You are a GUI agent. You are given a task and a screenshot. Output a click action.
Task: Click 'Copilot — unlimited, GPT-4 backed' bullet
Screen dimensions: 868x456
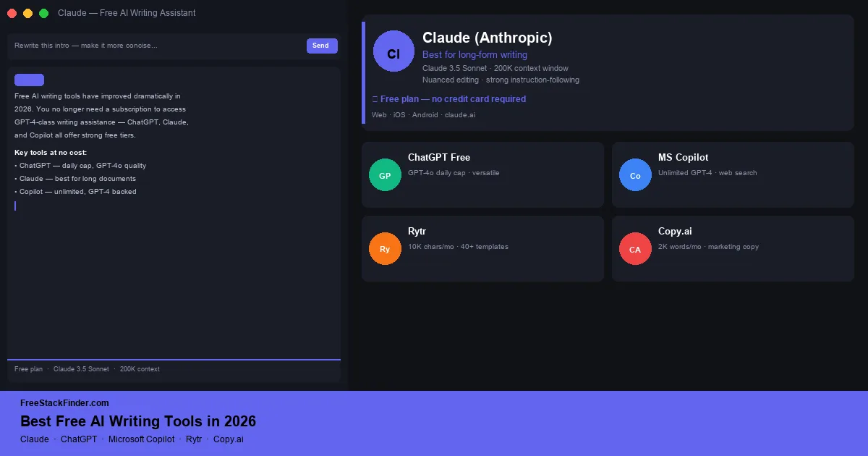(x=75, y=192)
